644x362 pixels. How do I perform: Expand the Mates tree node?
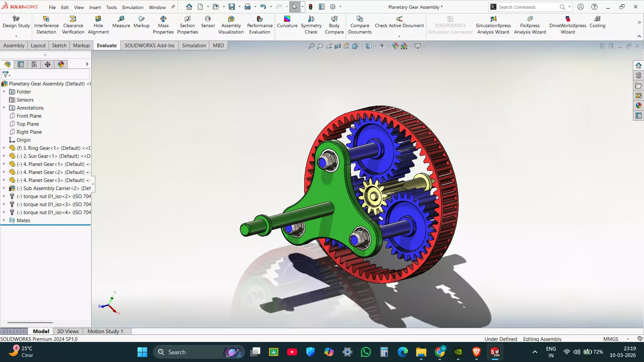[4, 220]
